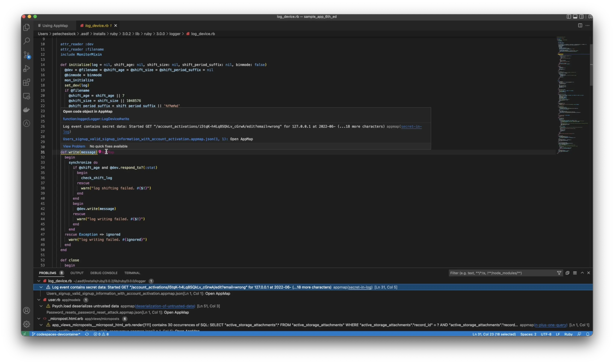The image size is (614, 364).
Task: Toggle the bottom panel layout button
Action: pyautogui.click(x=575, y=17)
